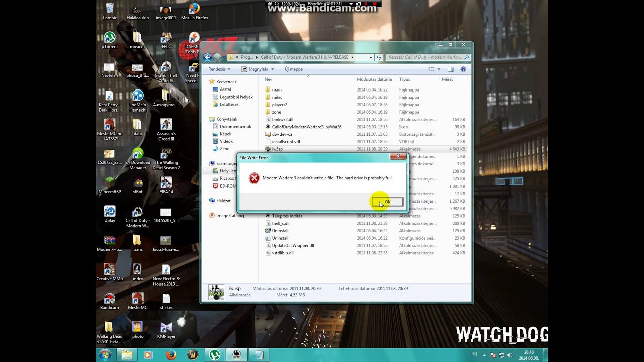This screenshot has height=362, width=644.
Task: Click the Keresés search field in Explorer
Action: [429, 57]
